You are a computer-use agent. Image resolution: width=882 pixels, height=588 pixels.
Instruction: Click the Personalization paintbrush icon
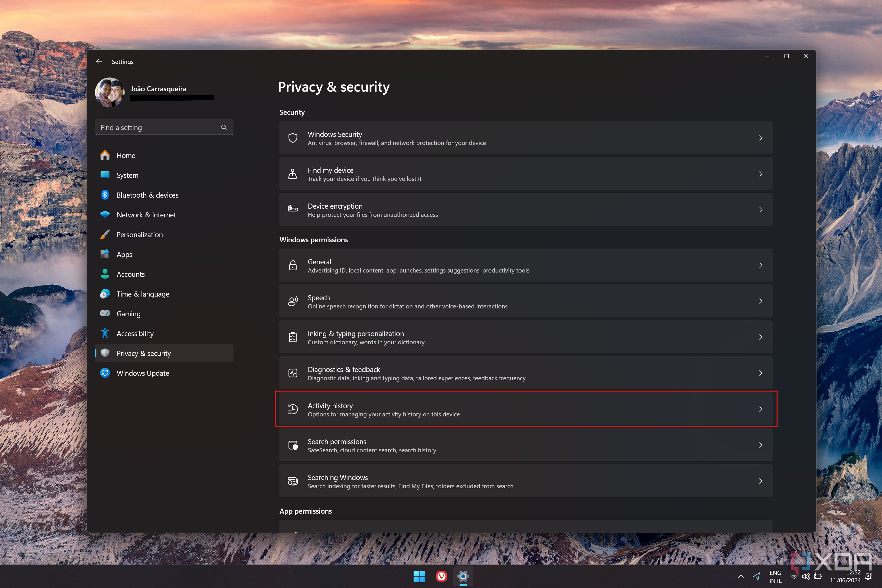(x=105, y=234)
